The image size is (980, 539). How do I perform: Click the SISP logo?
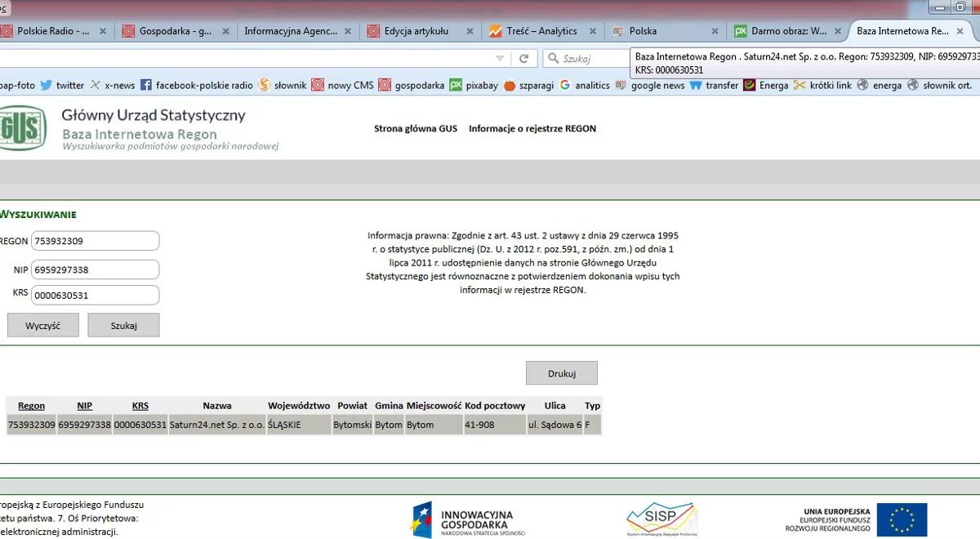click(661, 519)
